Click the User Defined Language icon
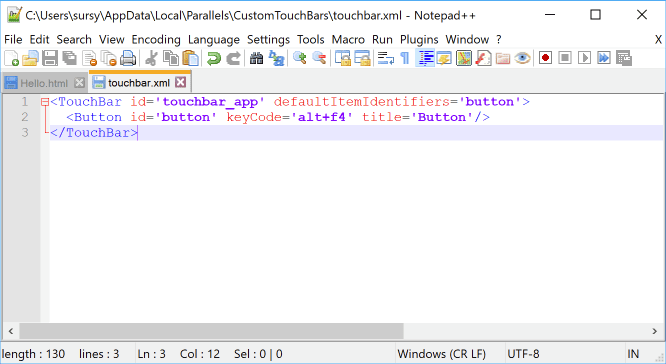 [x=444, y=58]
